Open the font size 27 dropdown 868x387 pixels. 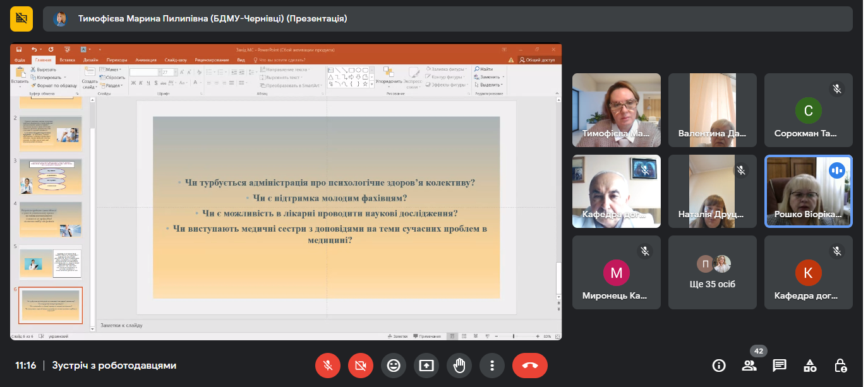click(176, 73)
